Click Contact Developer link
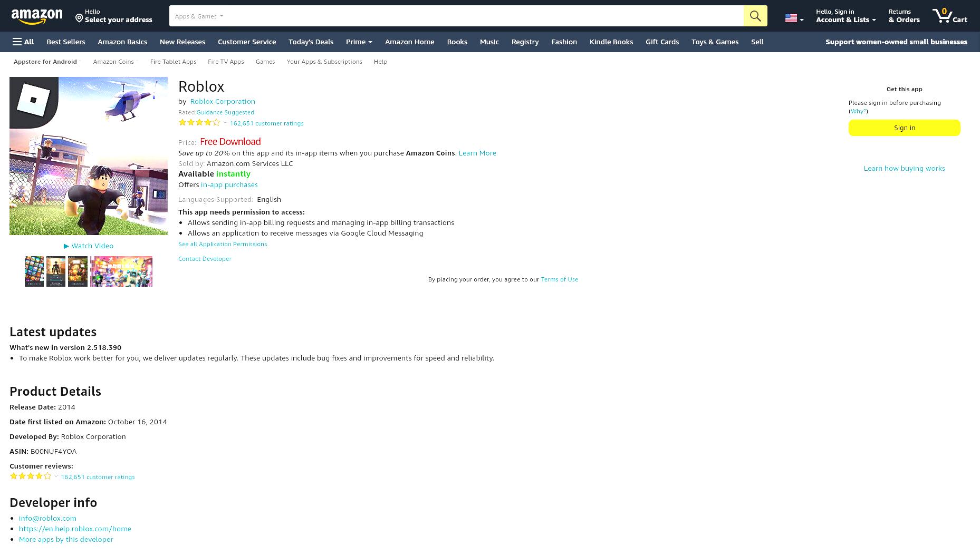Screen dimensions: 980x555 [x=205, y=259]
